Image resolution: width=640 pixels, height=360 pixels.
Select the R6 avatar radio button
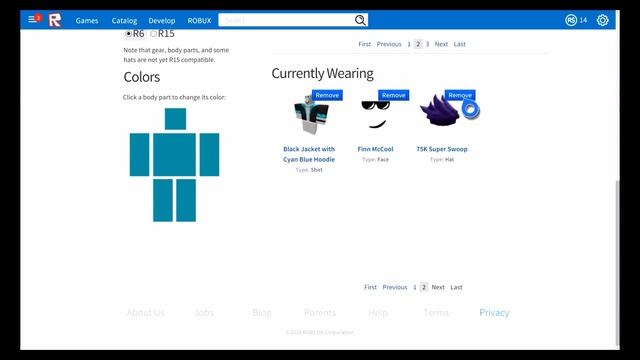[129, 34]
